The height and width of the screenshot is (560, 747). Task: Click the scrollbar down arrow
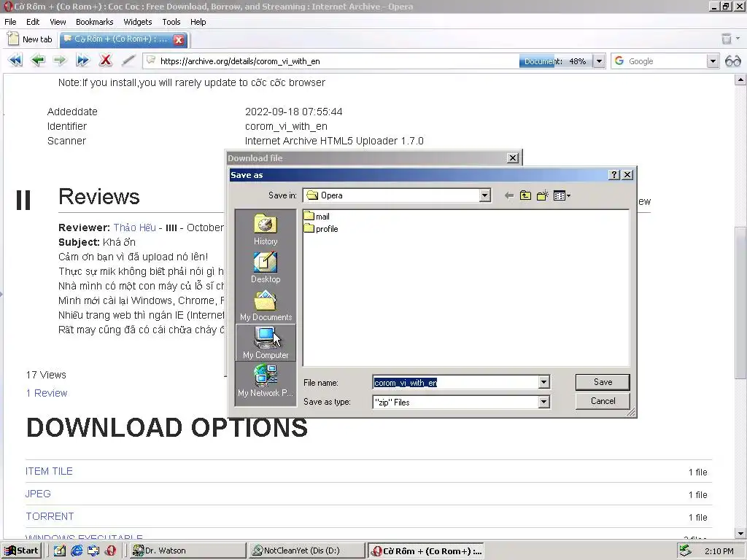(x=740, y=533)
